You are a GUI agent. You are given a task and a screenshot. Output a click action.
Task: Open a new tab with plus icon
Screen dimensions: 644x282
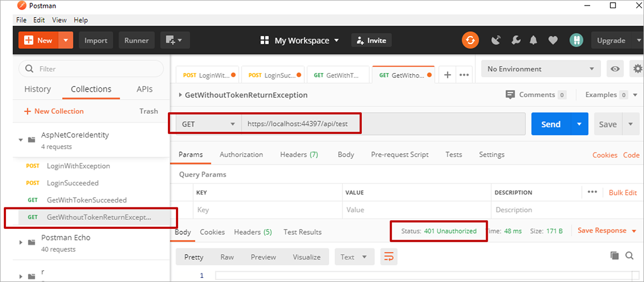point(447,75)
